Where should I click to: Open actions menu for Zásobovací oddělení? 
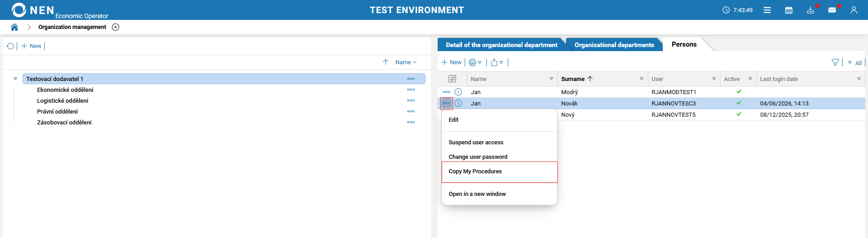click(411, 122)
